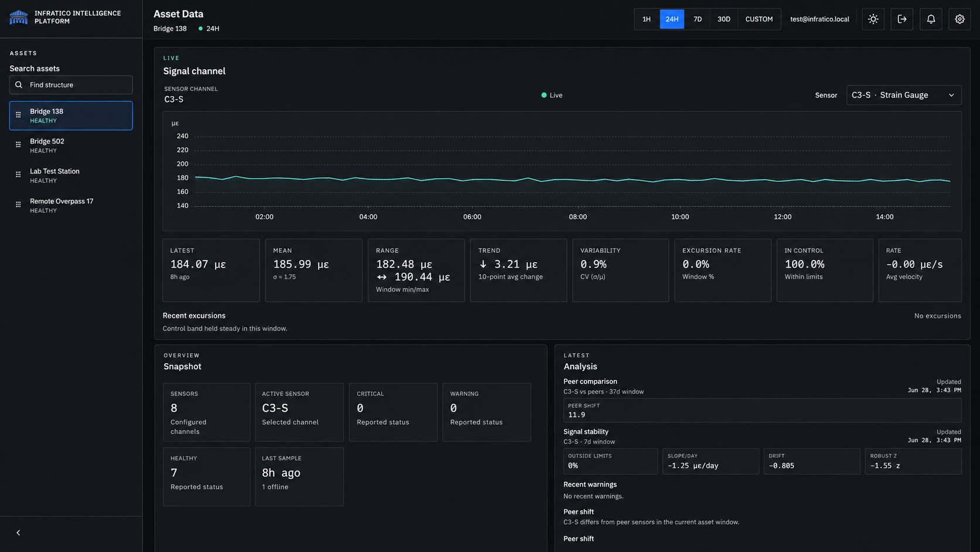Select Remote Overpass 17 asset
The height and width of the screenshot is (552, 980).
[71, 205]
